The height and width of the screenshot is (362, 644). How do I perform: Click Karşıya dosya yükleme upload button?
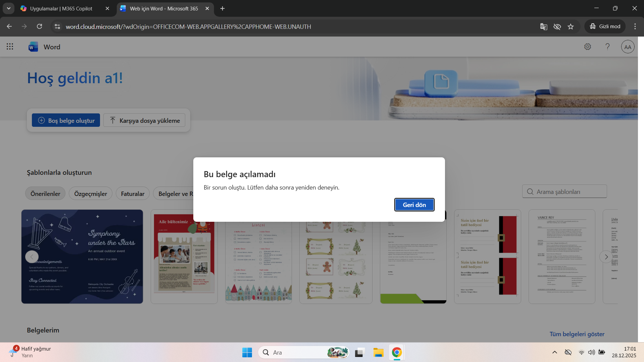[x=144, y=120]
